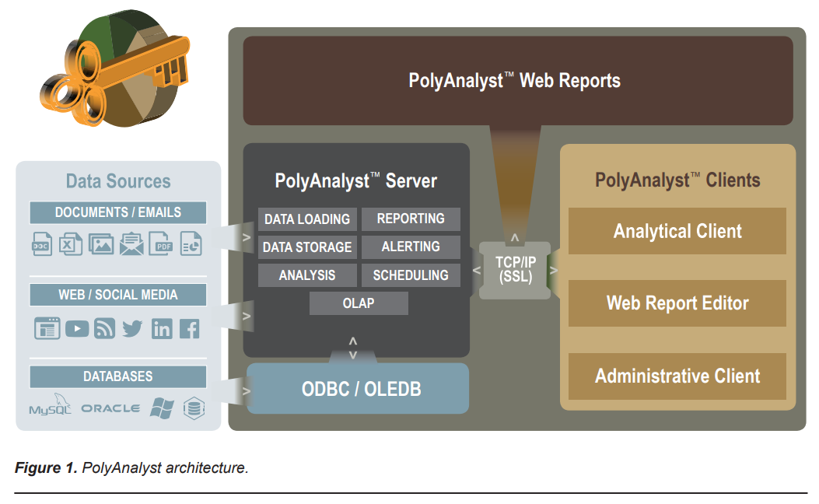Click the right arrow beside TCP/IP

554,270
